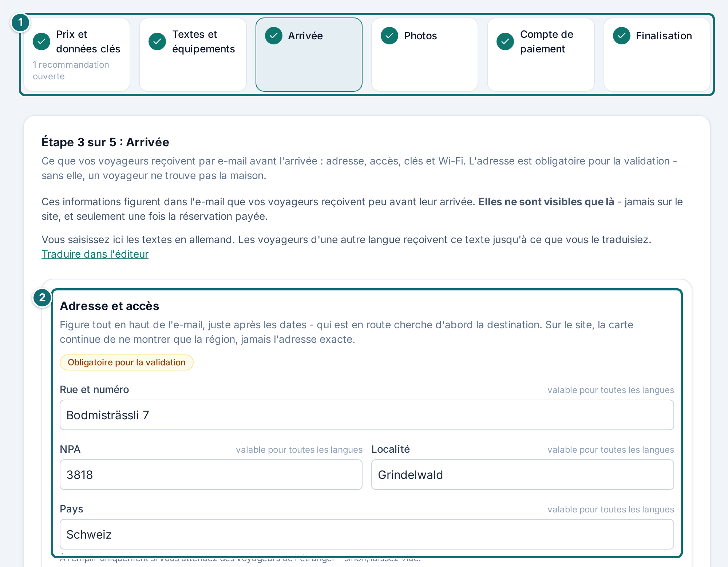Click the checkmark icon beside Arrivée
The height and width of the screenshot is (567, 728).
pos(274,36)
